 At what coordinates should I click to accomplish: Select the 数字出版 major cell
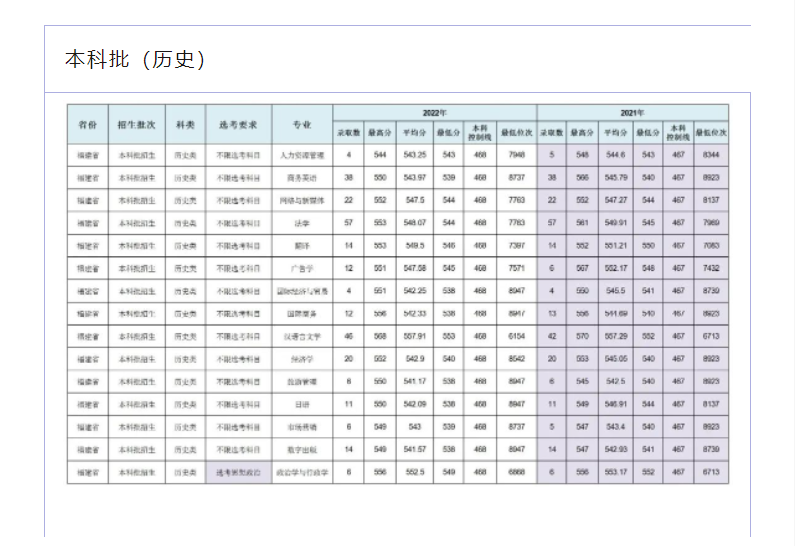point(302,449)
